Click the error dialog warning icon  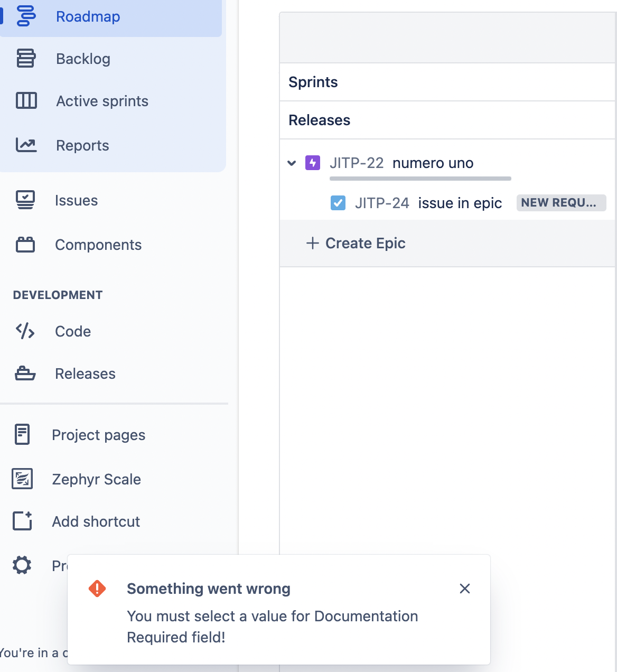(97, 588)
